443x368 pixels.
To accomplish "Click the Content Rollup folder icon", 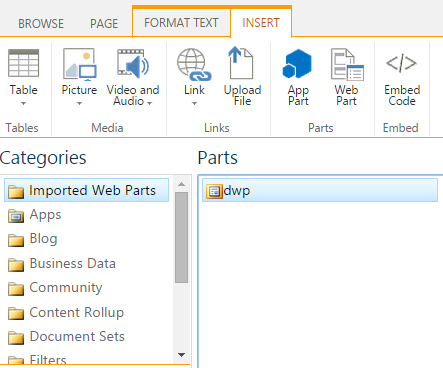I will [16, 314].
